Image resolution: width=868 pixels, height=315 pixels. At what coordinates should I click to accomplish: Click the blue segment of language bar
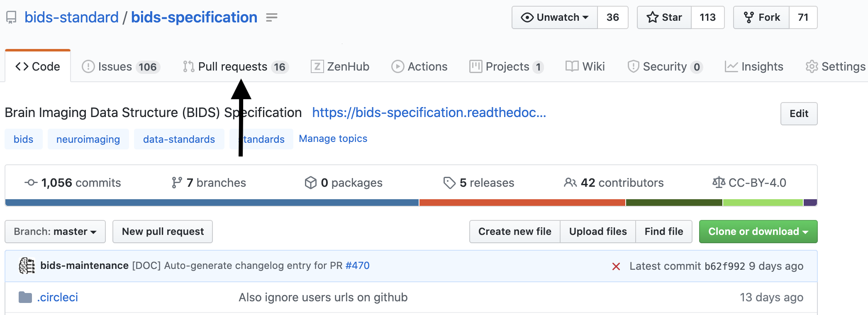(212, 203)
